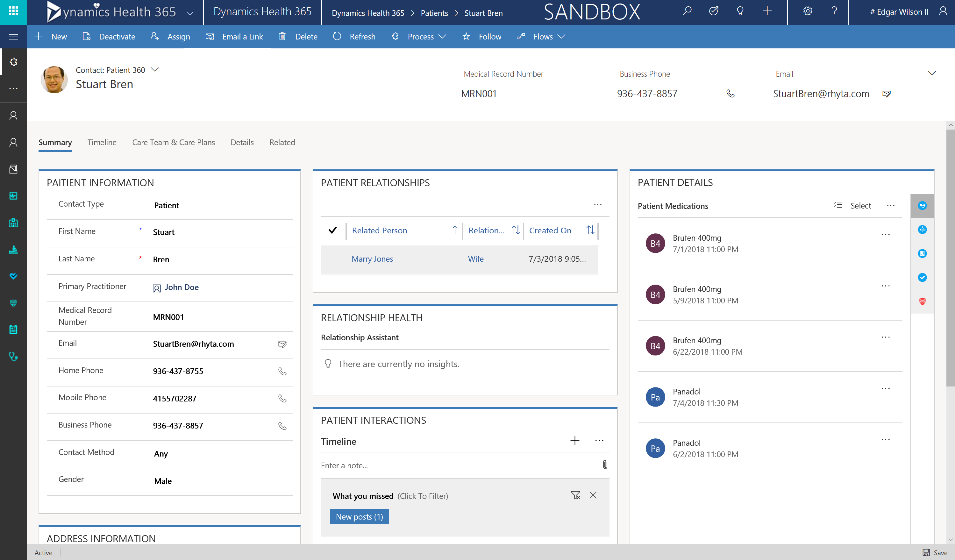Click the red alerts icon on the right panel
This screenshot has width=955, height=560.
click(x=923, y=301)
